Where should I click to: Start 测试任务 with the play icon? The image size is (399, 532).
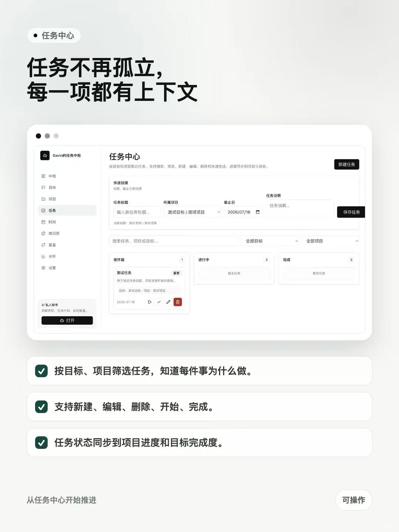(150, 302)
